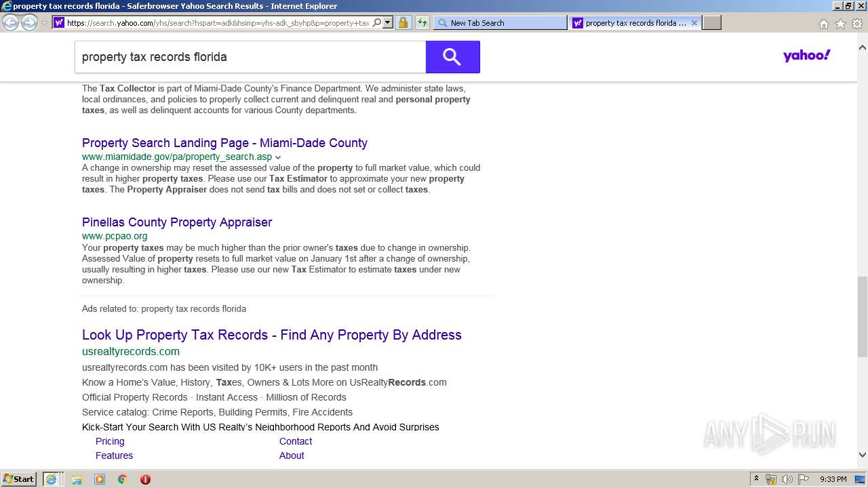Click the Ads related to label text
This screenshot has width=868, height=488.
click(164, 308)
